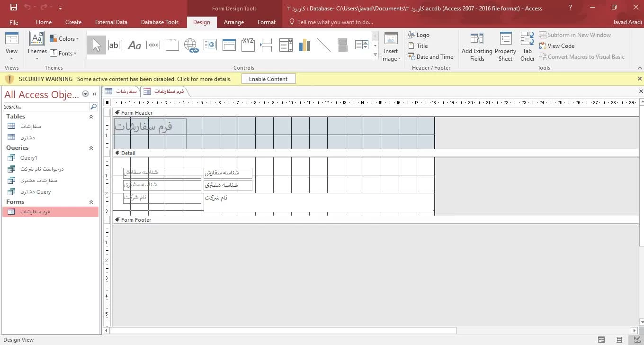
Task: Choose the Button control tool
Action: click(x=153, y=45)
